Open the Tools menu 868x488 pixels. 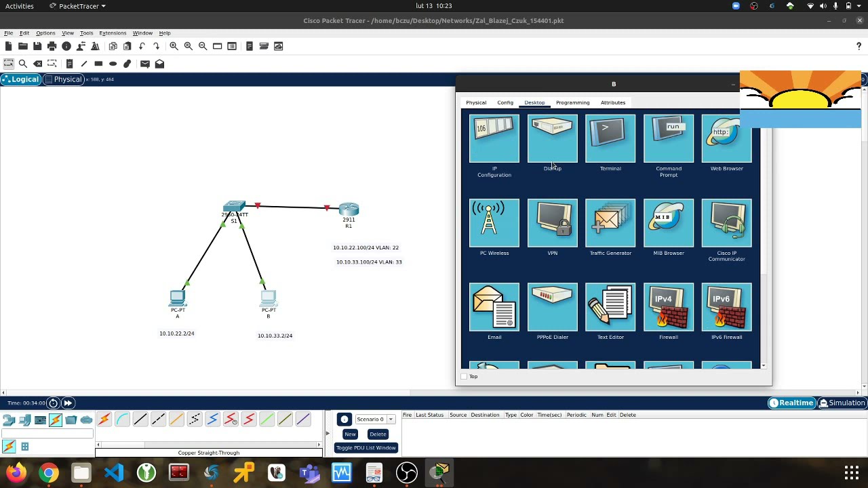pyautogui.click(x=86, y=33)
